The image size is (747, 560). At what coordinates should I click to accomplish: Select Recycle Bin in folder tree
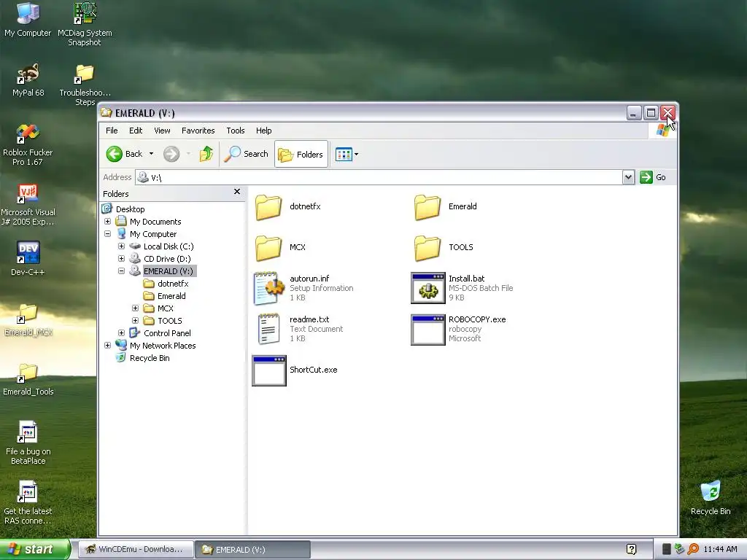(150, 357)
